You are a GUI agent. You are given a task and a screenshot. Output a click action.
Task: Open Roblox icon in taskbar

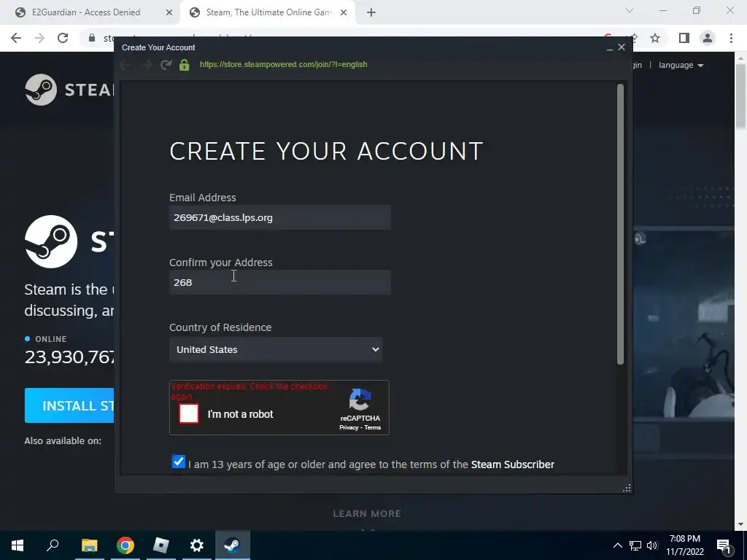[x=161, y=545]
